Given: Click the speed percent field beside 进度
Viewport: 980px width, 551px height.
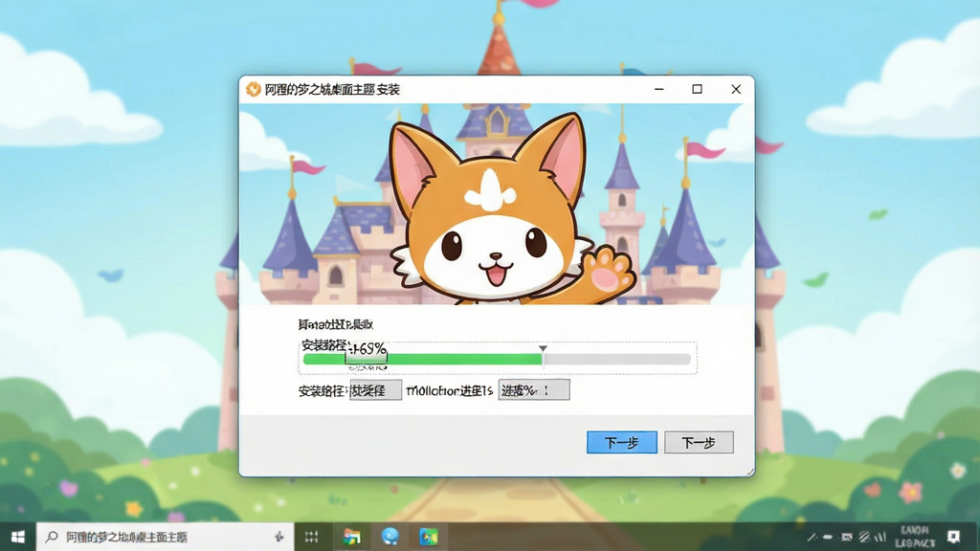Looking at the screenshot, I should [x=534, y=390].
